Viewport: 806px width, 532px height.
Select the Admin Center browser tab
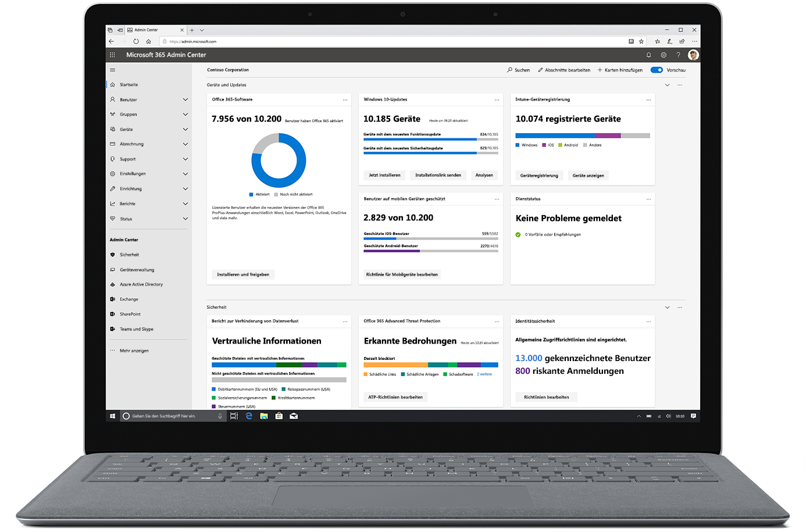(156, 30)
